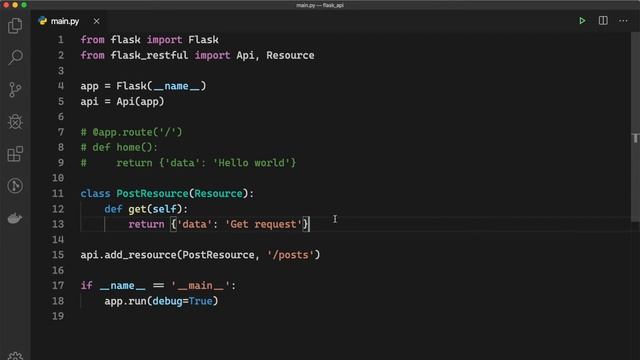Click the 'PostResource' class name
Screen dimensions: 640x360
(152, 193)
